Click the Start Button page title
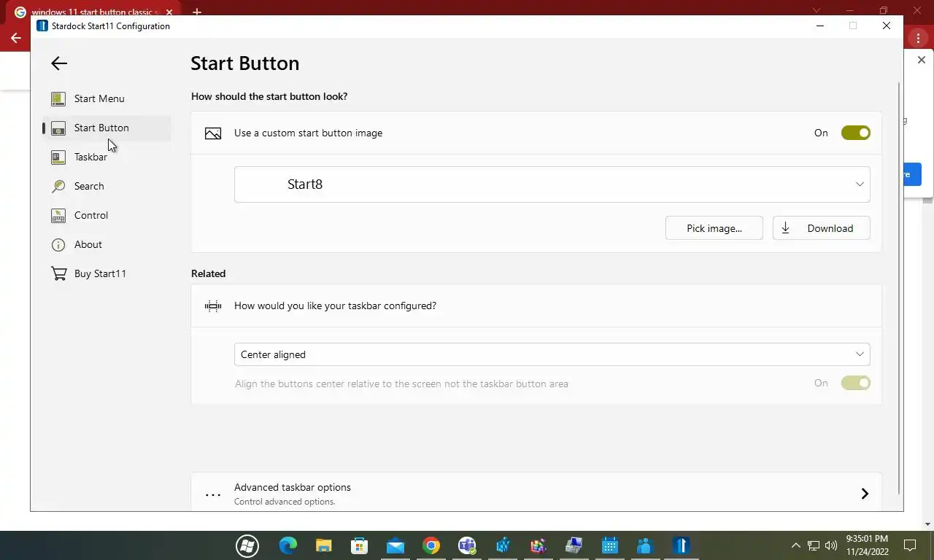Screen dimensions: 934x560 coord(245,63)
